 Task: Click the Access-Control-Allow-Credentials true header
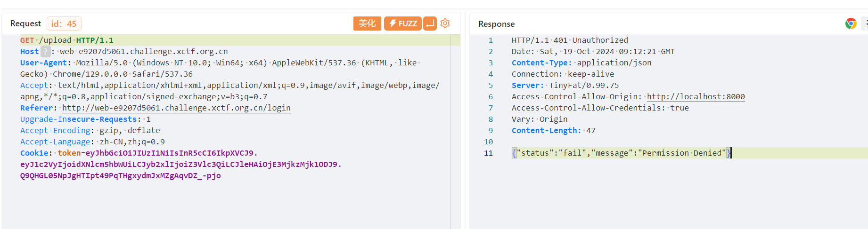click(x=600, y=108)
